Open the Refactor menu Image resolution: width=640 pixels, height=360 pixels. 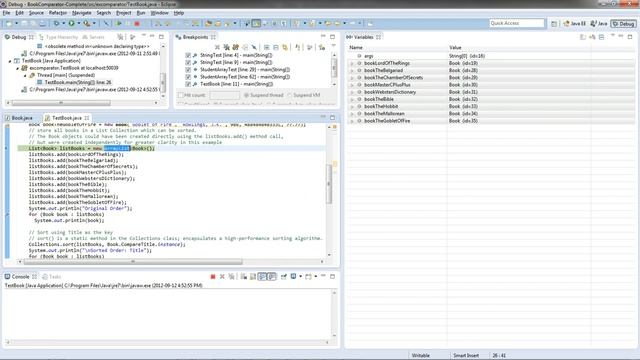(x=58, y=13)
